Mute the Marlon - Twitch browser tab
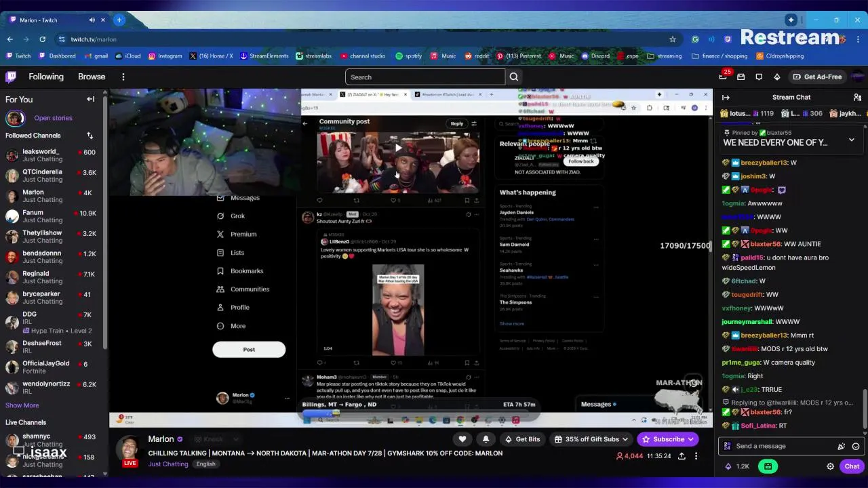 click(92, 20)
